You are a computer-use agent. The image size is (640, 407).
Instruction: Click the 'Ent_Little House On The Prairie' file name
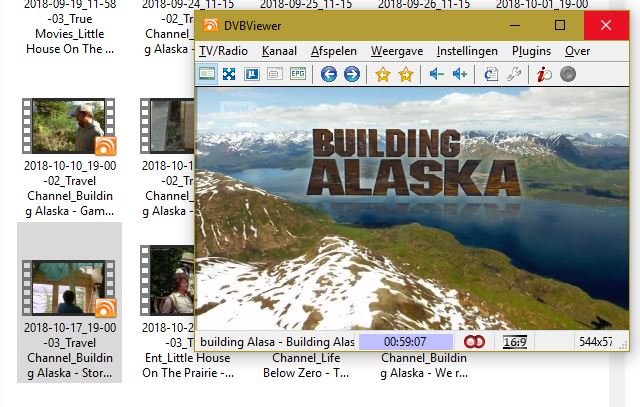188,365
